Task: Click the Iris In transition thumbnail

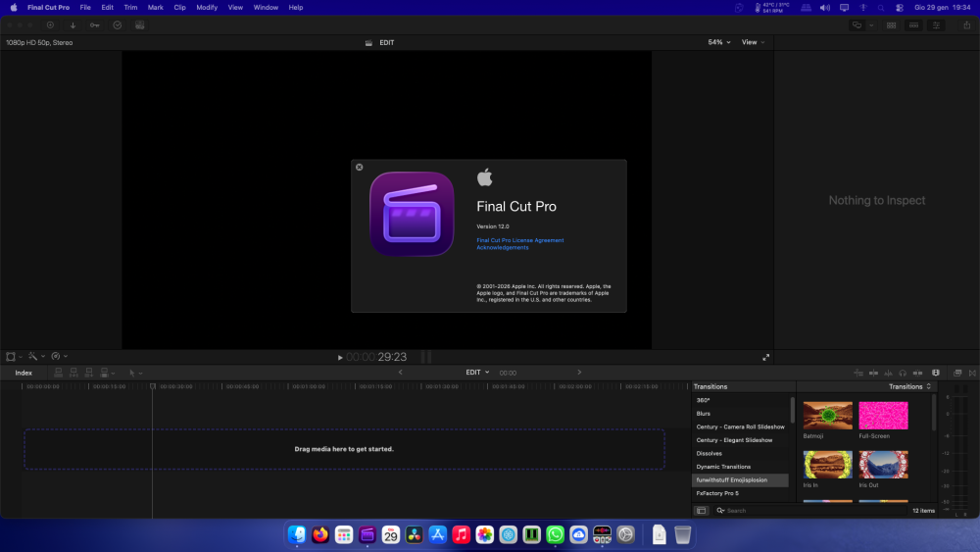Action: click(x=827, y=465)
